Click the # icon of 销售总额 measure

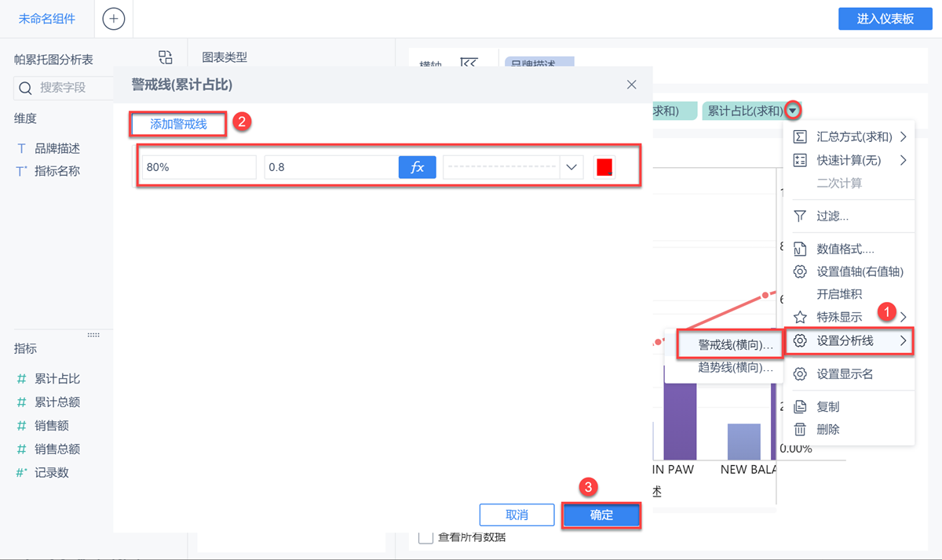[21, 449]
